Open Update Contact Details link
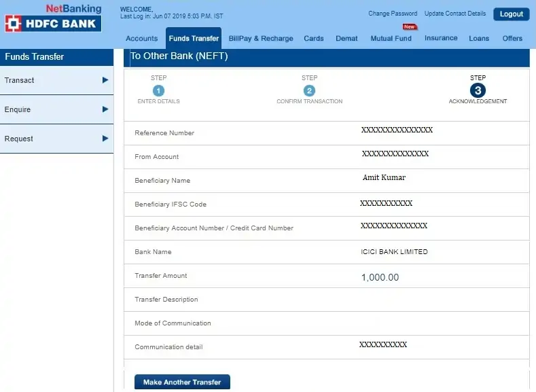Viewport: 536px width, 392px height. (x=455, y=14)
